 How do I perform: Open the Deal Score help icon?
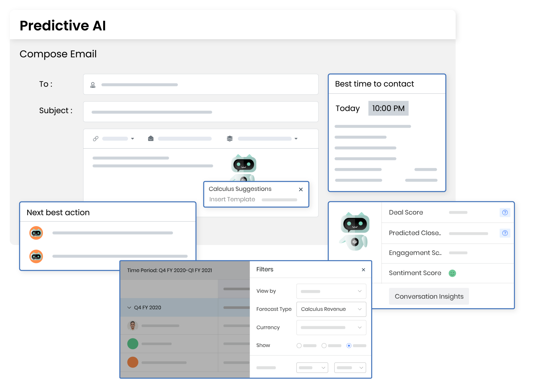pyautogui.click(x=505, y=212)
